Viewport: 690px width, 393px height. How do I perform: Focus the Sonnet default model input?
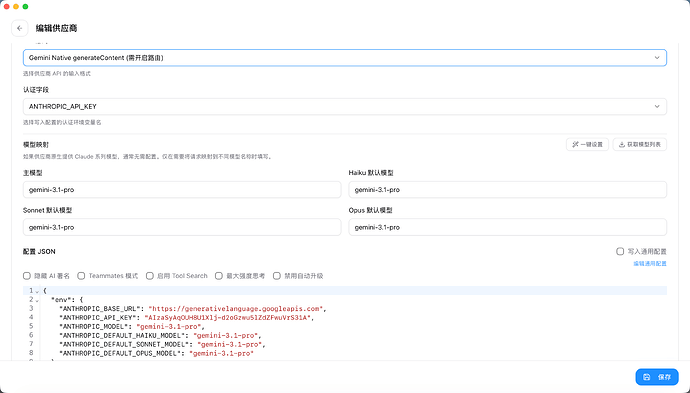pos(182,227)
